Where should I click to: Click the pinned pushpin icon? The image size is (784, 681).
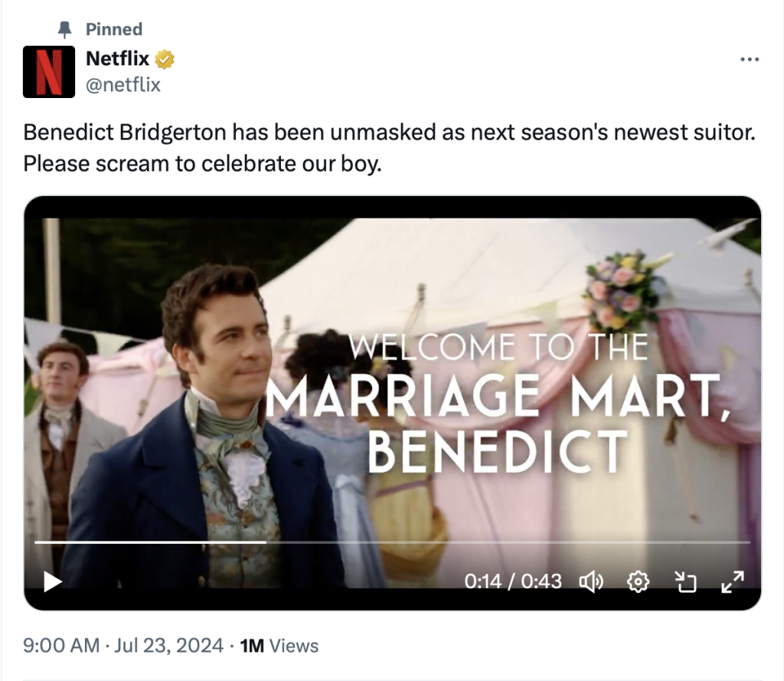tap(64, 30)
